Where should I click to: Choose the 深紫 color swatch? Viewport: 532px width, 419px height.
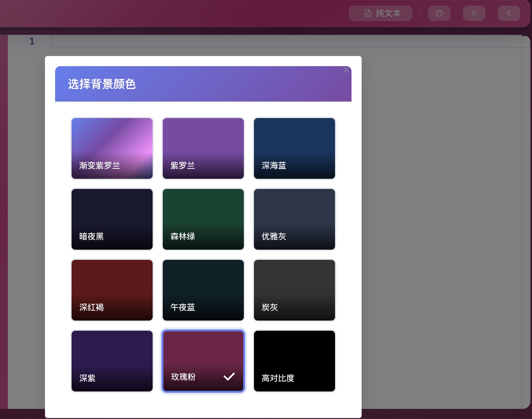click(x=112, y=361)
